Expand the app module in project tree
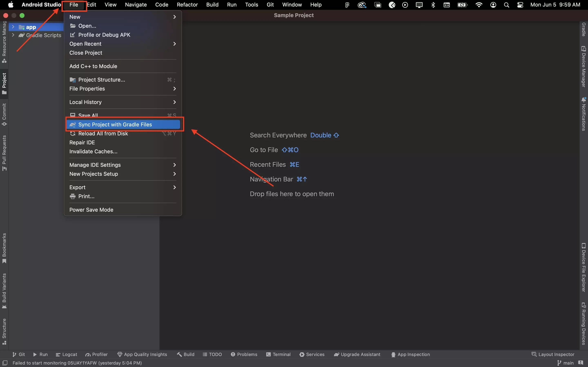The image size is (588, 367). coord(13,27)
